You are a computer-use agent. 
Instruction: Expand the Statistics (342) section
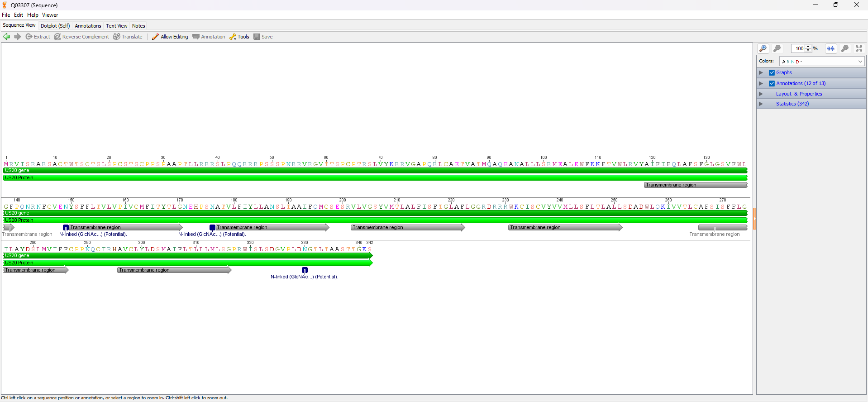point(761,104)
